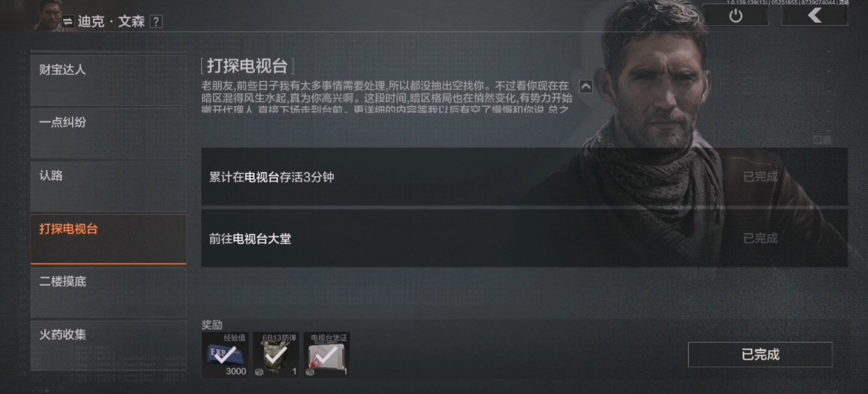Image resolution: width=868 pixels, height=394 pixels.
Task: Collapse the mission description with chevron
Action: point(586,86)
